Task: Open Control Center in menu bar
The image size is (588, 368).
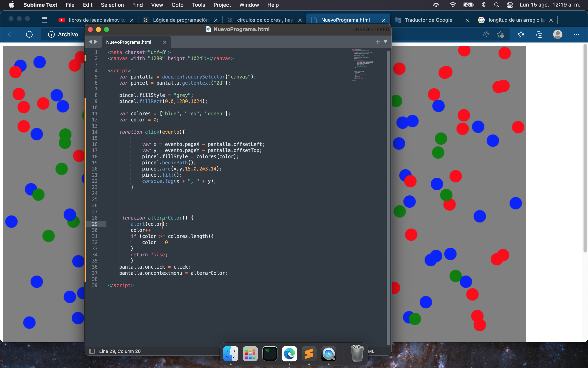Action: point(510,5)
